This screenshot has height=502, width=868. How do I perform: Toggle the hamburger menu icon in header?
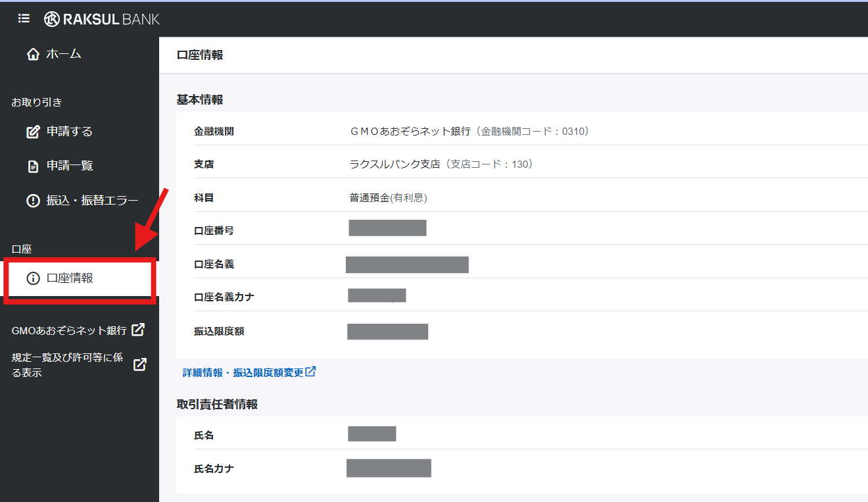click(x=24, y=18)
